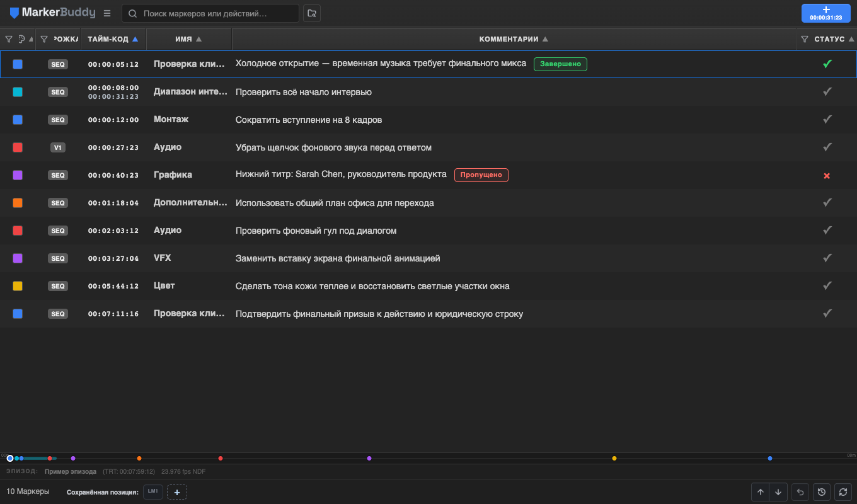Toggle status checkmark for VFX row

827,258
